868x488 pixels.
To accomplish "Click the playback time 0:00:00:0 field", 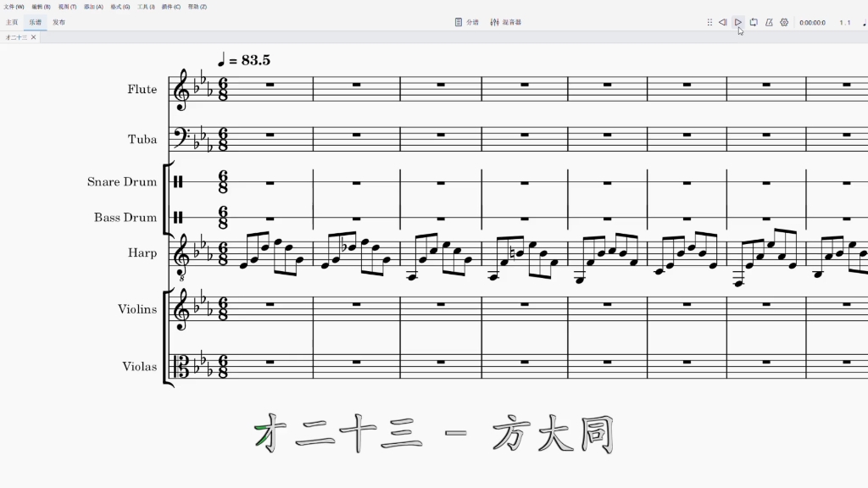I will click(x=812, y=23).
